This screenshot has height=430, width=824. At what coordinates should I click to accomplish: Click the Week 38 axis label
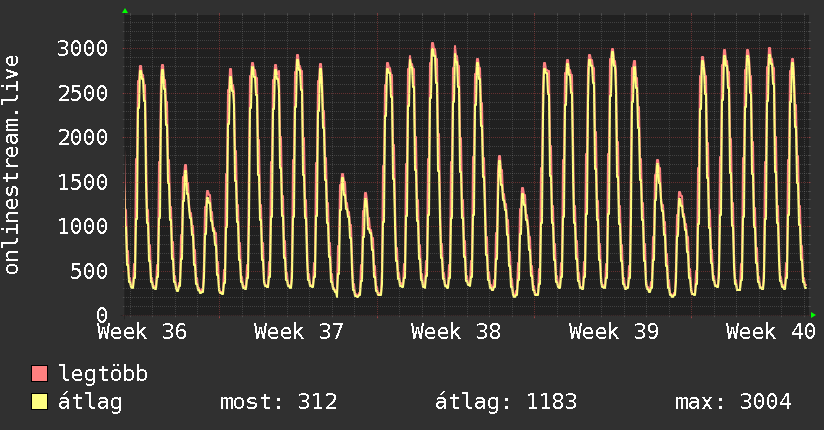coord(456,332)
